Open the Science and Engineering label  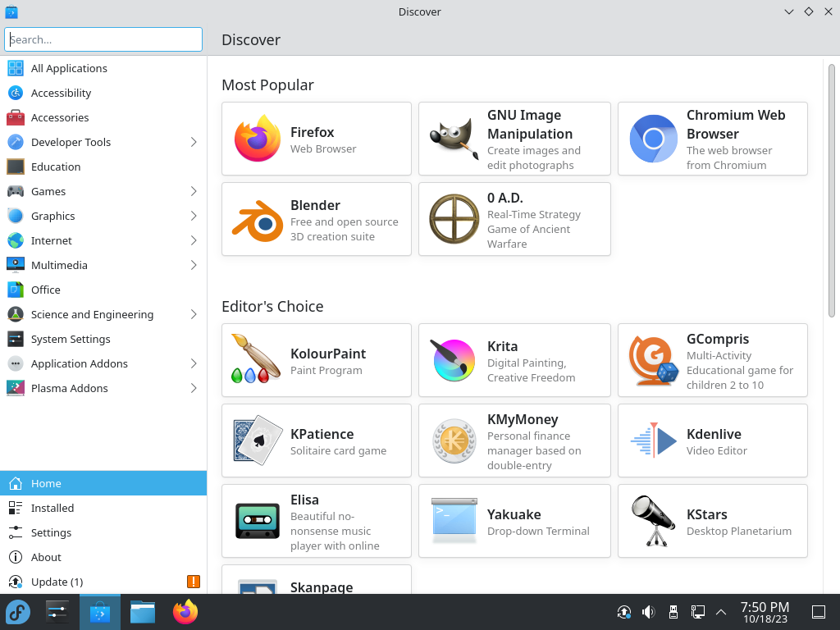[92, 314]
